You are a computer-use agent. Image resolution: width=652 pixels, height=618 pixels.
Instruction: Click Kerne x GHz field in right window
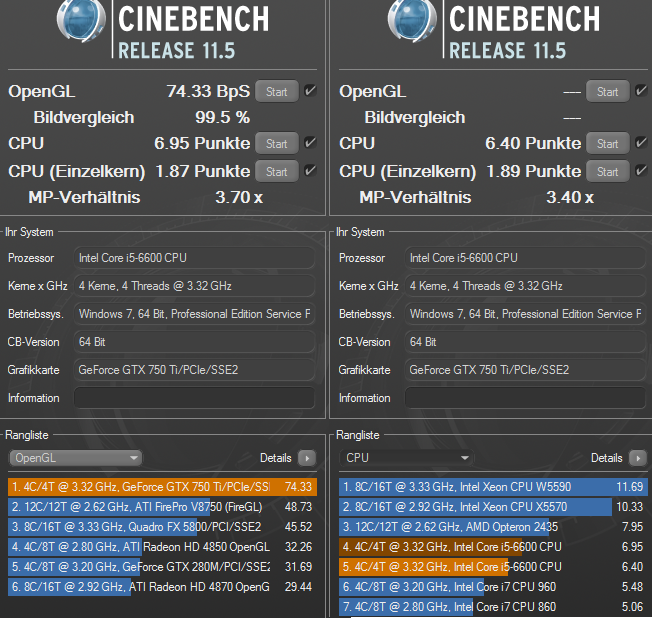point(525,286)
